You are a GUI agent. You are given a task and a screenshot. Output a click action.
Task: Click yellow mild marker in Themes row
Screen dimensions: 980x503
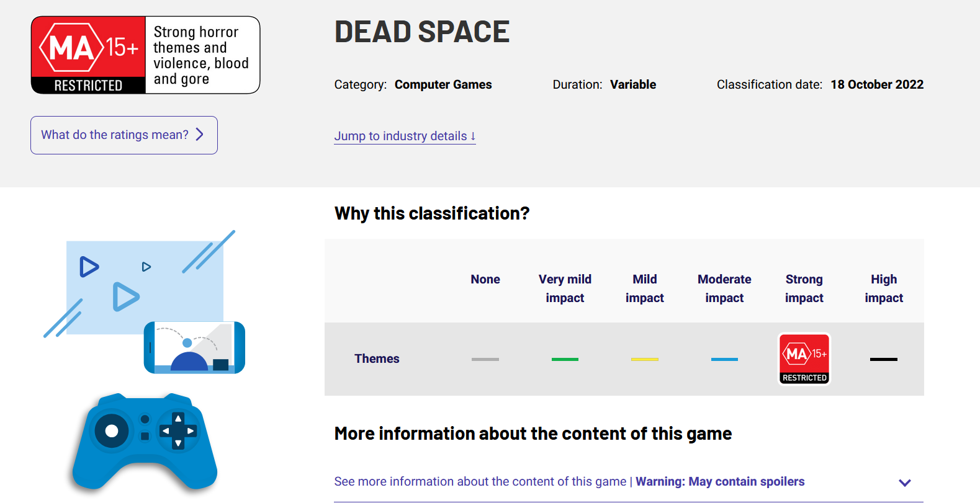pyautogui.click(x=645, y=359)
